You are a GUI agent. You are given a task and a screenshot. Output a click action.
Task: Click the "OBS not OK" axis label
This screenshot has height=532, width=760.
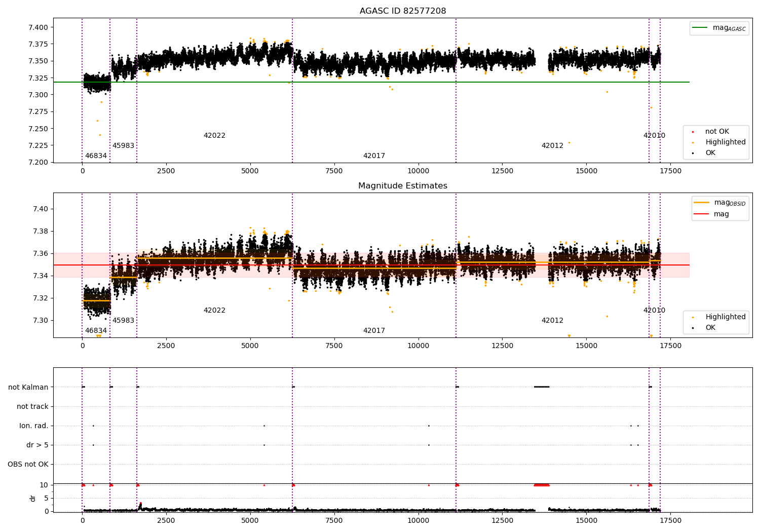pos(28,464)
